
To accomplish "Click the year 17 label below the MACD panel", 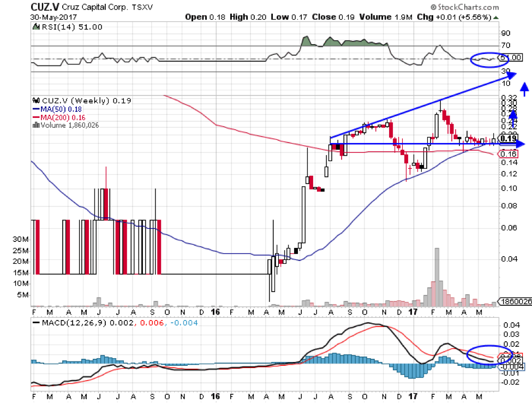I will point(413,396).
